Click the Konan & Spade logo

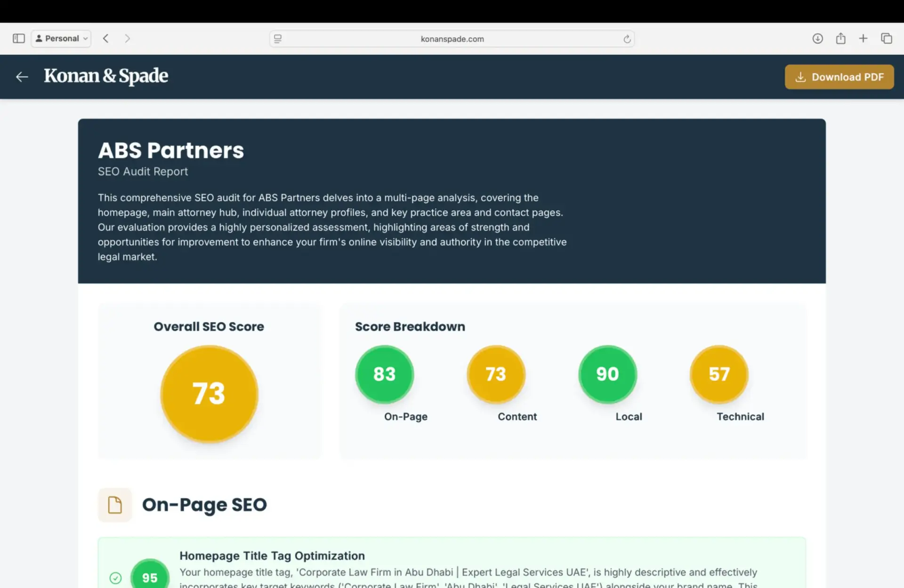(x=106, y=76)
